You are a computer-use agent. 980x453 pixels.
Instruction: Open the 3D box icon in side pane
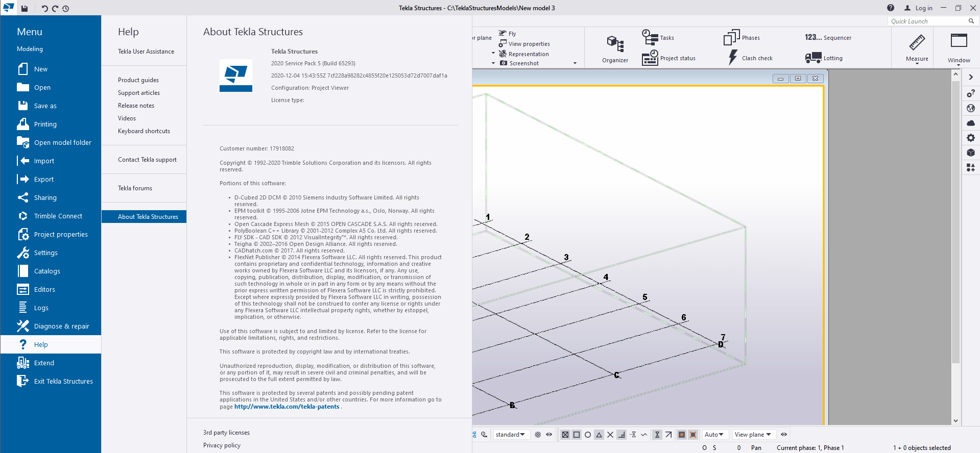(971, 153)
